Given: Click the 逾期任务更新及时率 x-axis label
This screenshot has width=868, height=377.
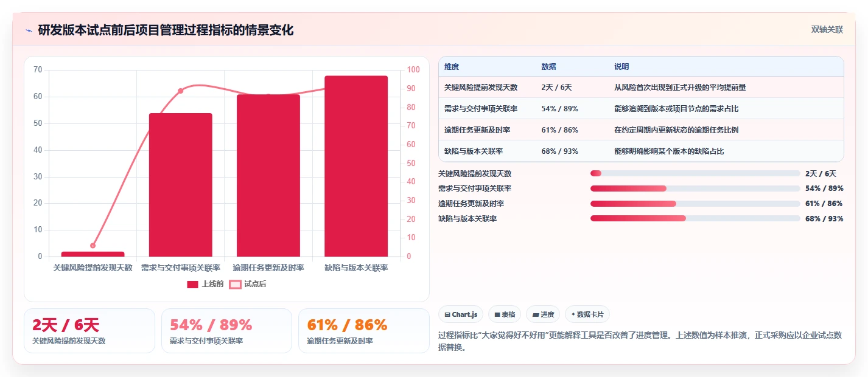Looking at the screenshot, I should (268, 268).
